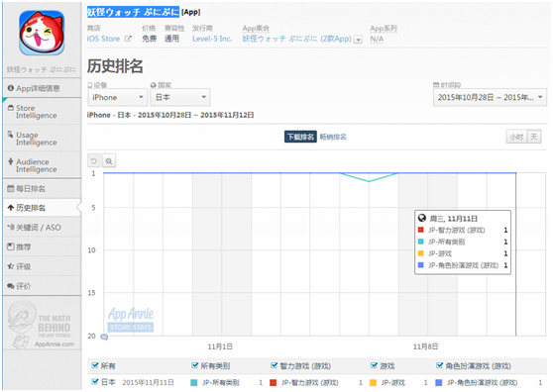Click speech bubbles icon beside 评价
The image size is (553, 392).
click(x=11, y=286)
